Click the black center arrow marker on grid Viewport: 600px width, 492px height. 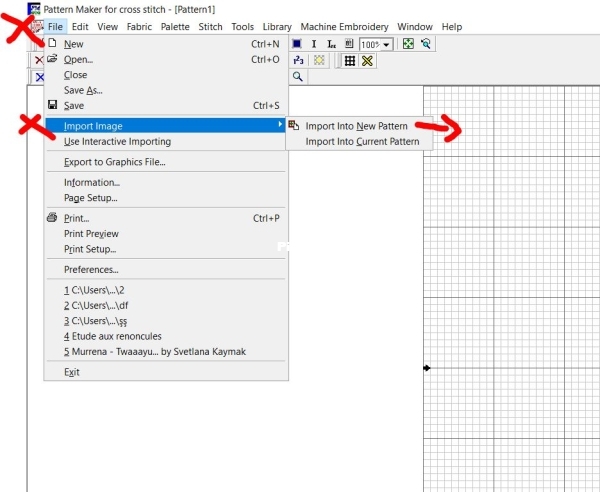tap(427, 368)
